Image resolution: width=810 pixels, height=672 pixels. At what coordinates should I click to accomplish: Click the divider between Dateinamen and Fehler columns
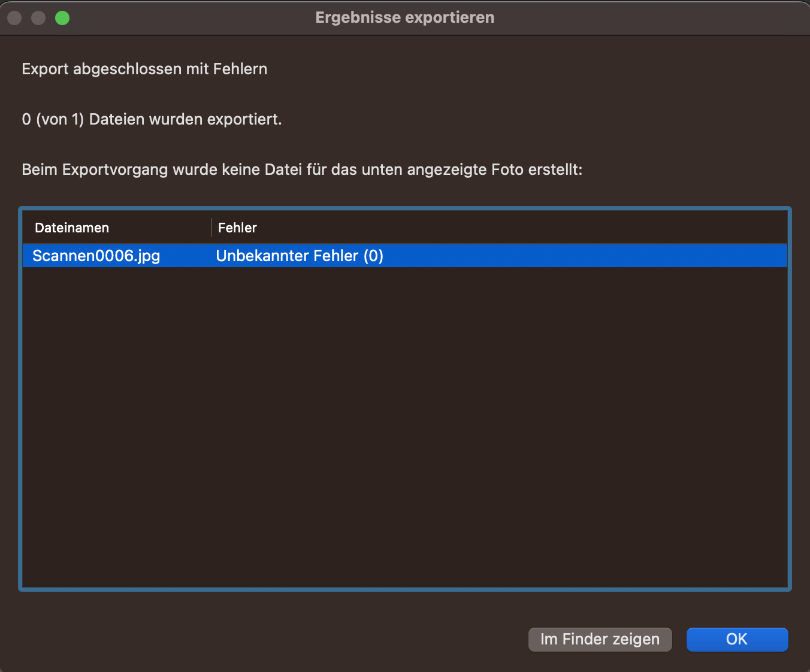211,228
